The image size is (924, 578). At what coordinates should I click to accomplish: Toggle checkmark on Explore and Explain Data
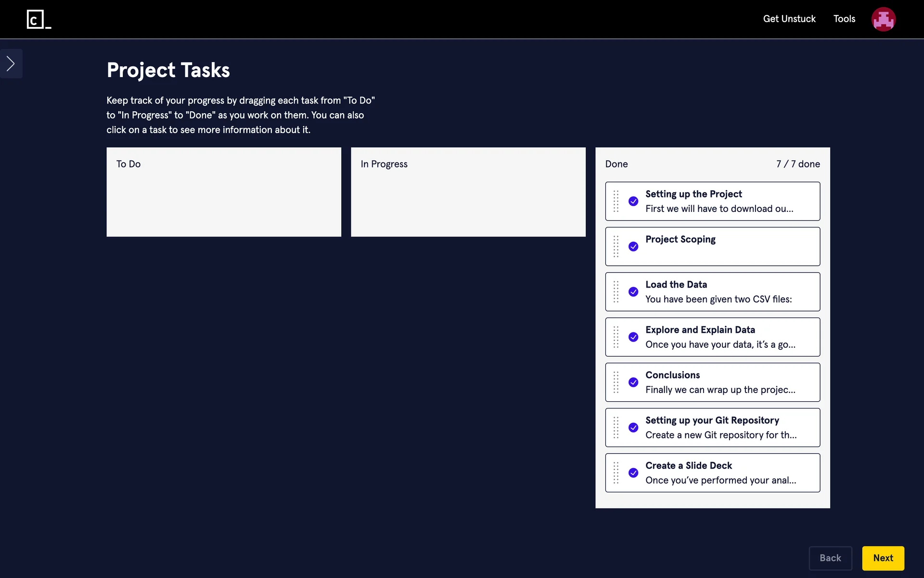[x=633, y=337]
